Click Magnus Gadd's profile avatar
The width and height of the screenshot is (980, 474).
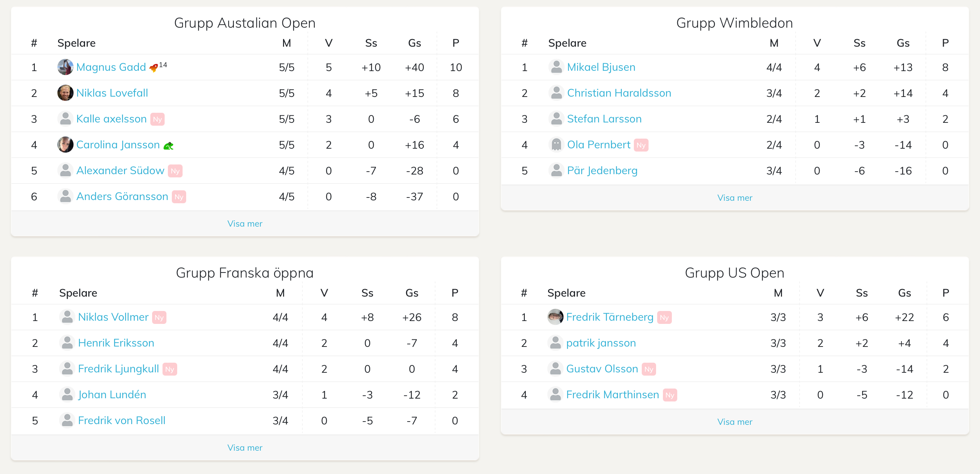click(65, 67)
